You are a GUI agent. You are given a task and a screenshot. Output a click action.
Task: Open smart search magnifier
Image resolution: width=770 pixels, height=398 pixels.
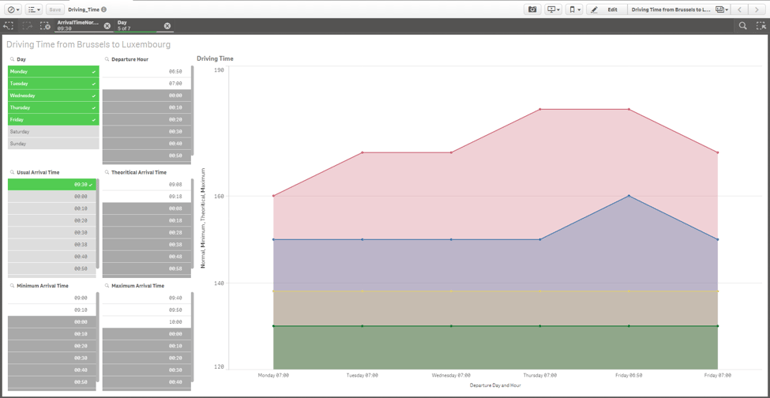tap(743, 26)
